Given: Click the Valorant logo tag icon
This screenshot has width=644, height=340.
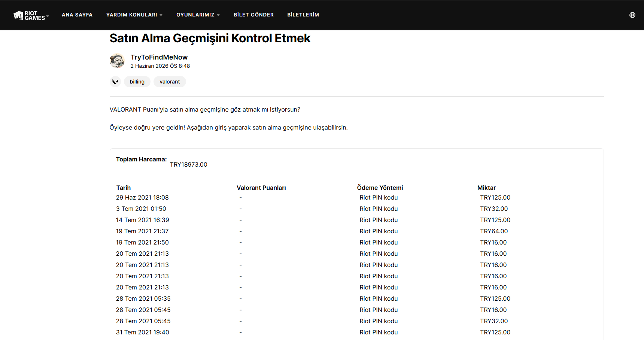Looking at the screenshot, I should tap(115, 82).
